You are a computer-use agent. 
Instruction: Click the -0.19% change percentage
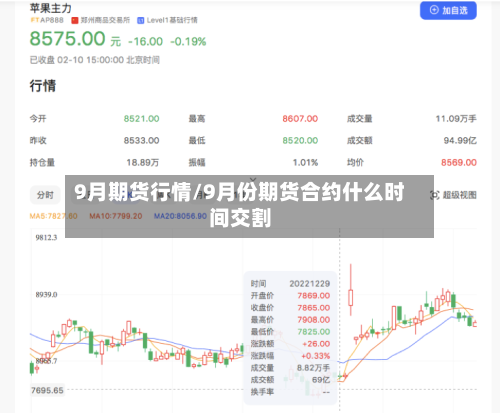(x=188, y=42)
